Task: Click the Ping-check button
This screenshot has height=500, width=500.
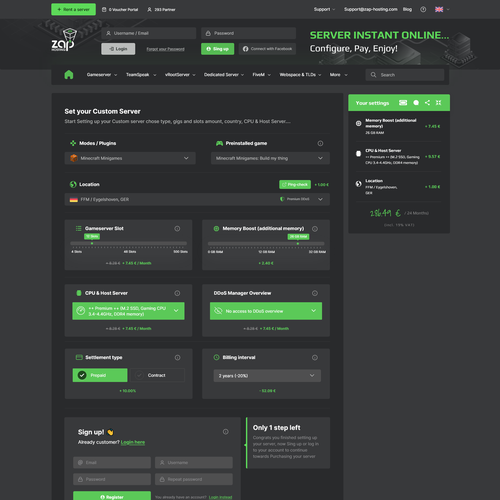Action: (295, 185)
